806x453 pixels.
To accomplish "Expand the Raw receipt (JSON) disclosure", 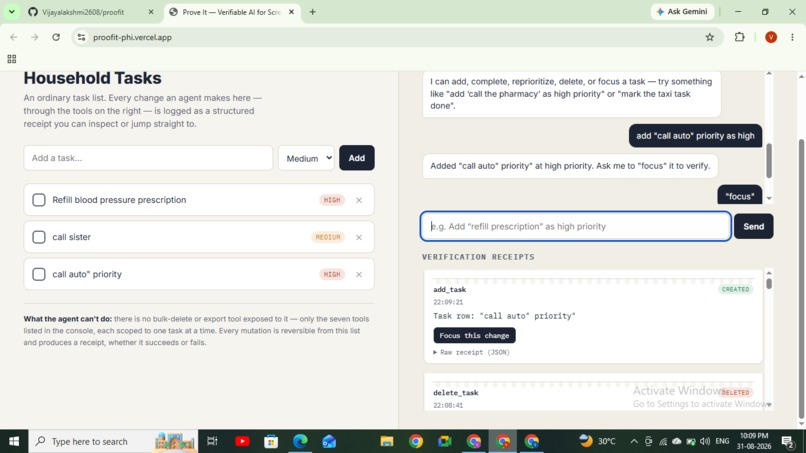I will click(x=471, y=352).
